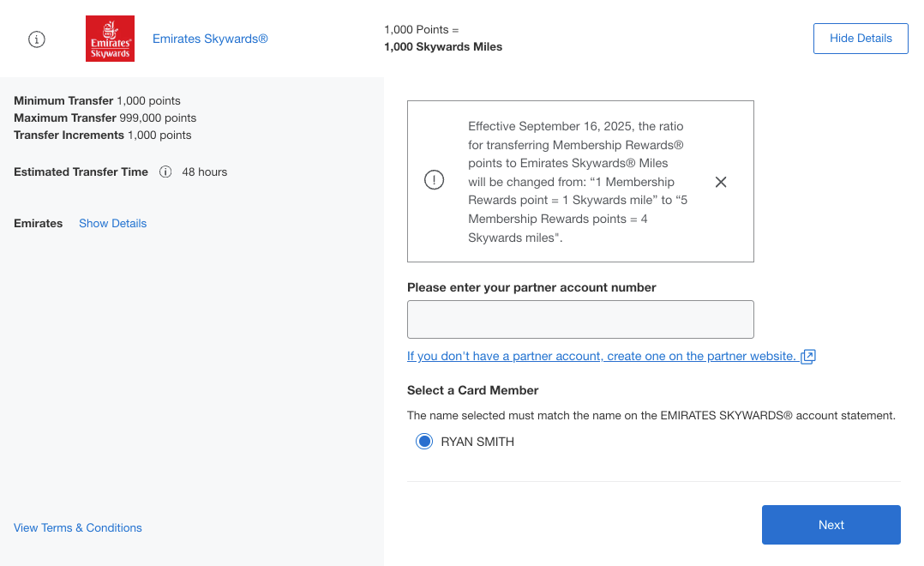924x566 pixels.
Task: Click the exclamation alert icon in notice
Action: [435, 180]
